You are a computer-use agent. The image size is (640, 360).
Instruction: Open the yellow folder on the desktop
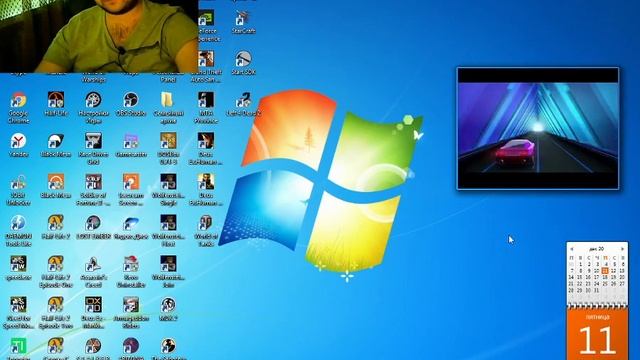pos(168,107)
